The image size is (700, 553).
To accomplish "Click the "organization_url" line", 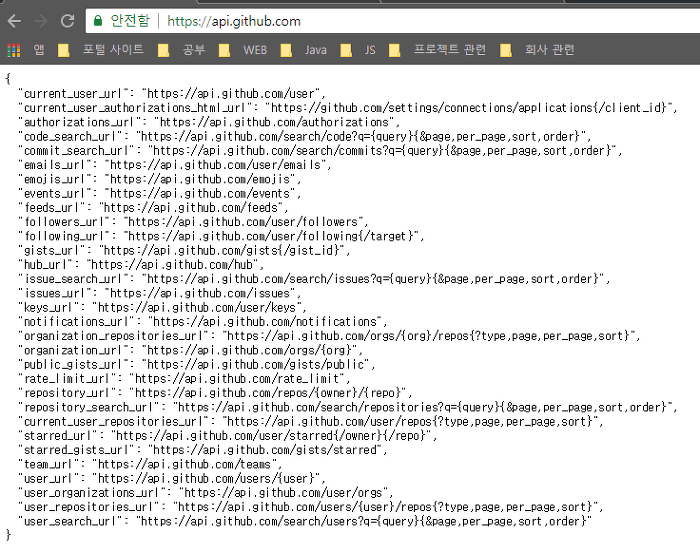I will (x=191, y=350).
